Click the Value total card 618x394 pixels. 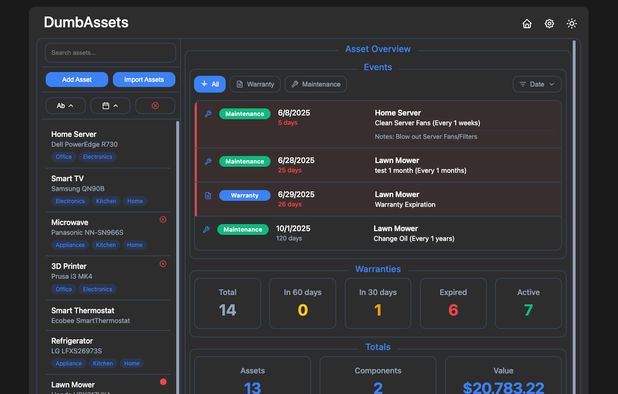[x=503, y=375]
